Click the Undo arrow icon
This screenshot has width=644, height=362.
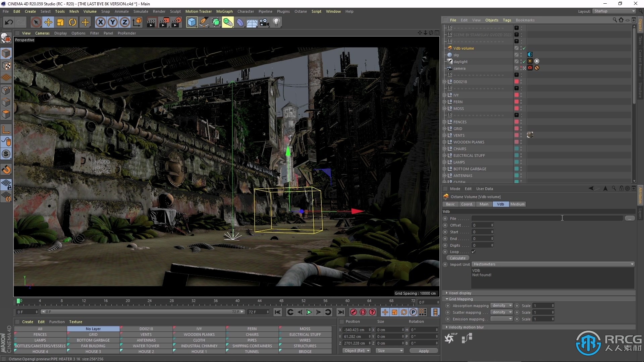(9, 22)
